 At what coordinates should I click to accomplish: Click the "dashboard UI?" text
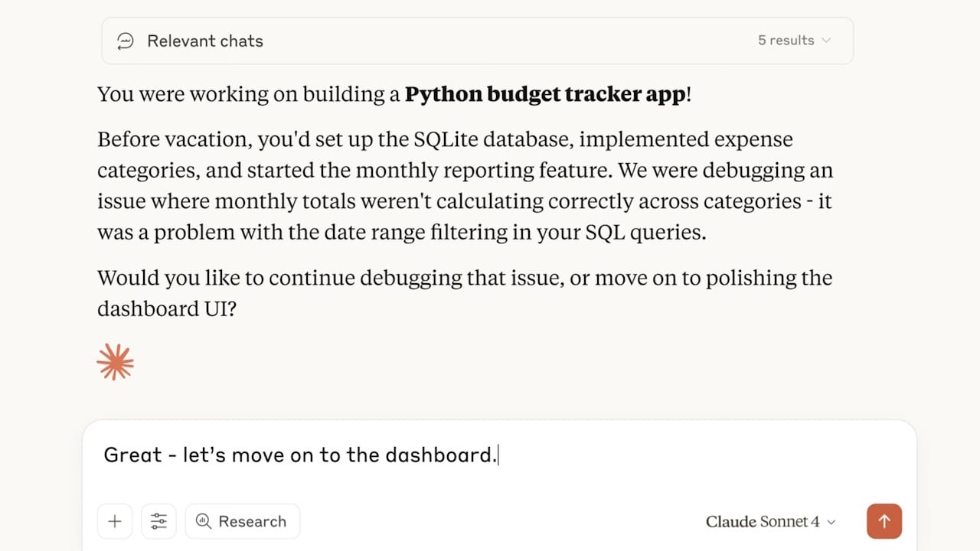click(166, 308)
